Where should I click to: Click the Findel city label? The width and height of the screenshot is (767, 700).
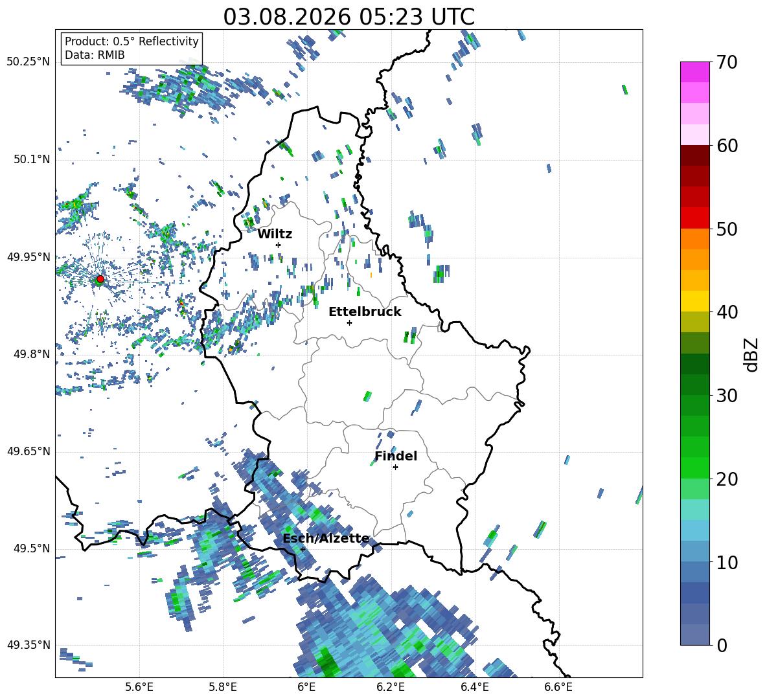click(396, 456)
